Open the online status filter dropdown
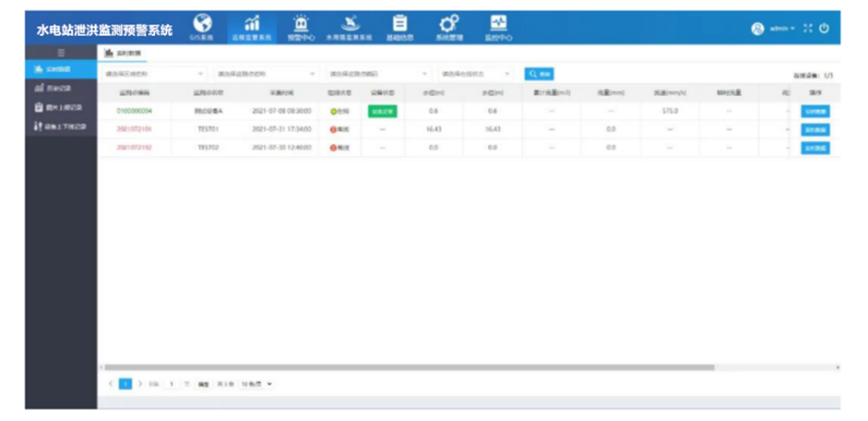This screenshot has width=868, height=421. tap(475, 74)
